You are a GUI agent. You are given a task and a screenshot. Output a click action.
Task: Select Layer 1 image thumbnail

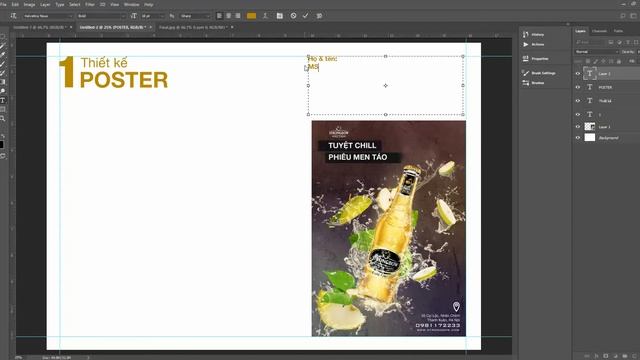click(x=590, y=127)
